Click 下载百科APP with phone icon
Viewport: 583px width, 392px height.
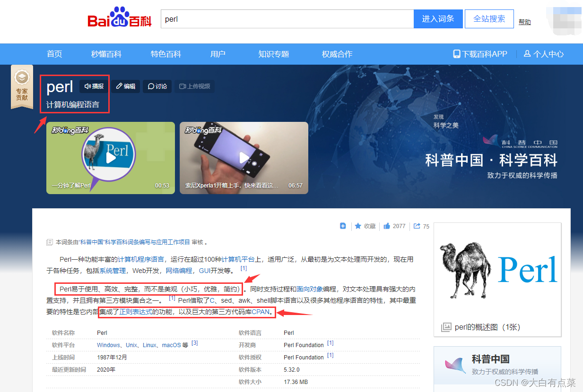(x=480, y=54)
